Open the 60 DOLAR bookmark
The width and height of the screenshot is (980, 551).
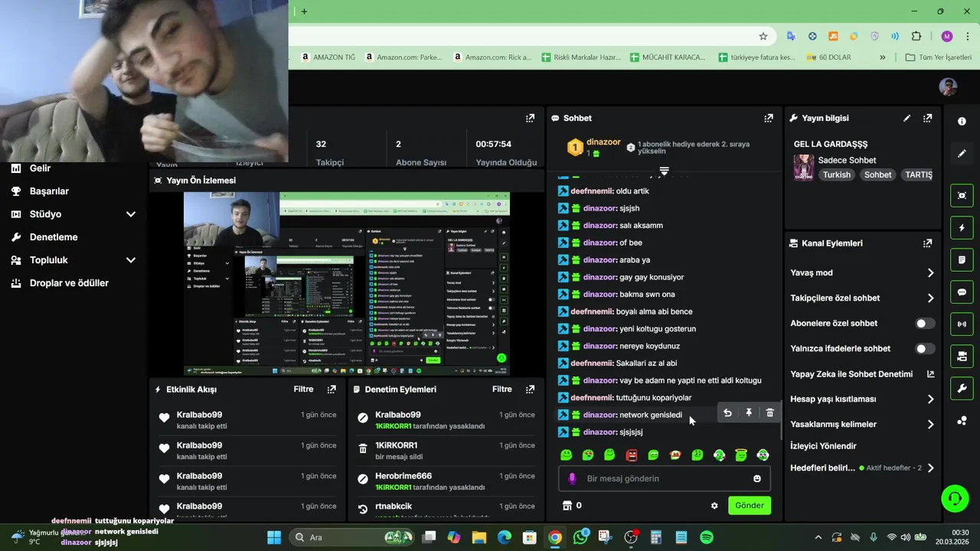828,57
